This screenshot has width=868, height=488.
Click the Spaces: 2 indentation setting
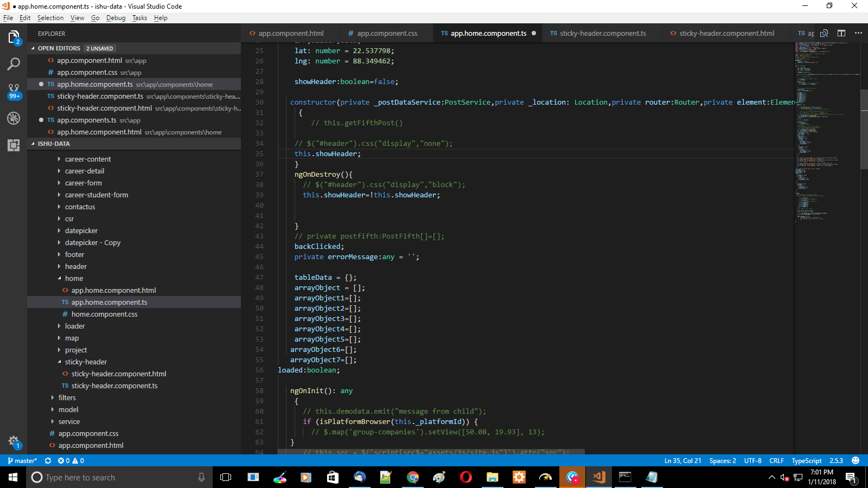723,461
